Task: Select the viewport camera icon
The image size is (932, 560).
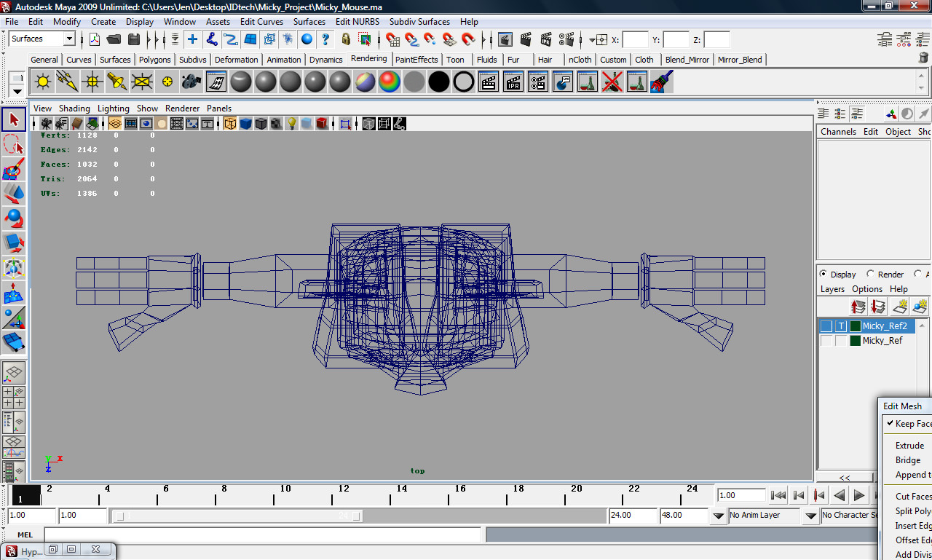Action: 46,124
